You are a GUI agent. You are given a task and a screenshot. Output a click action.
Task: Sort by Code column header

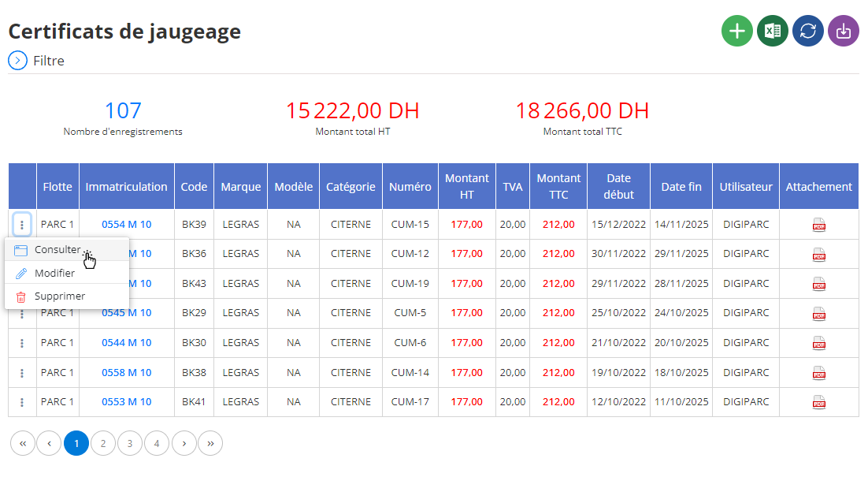coord(194,187)
